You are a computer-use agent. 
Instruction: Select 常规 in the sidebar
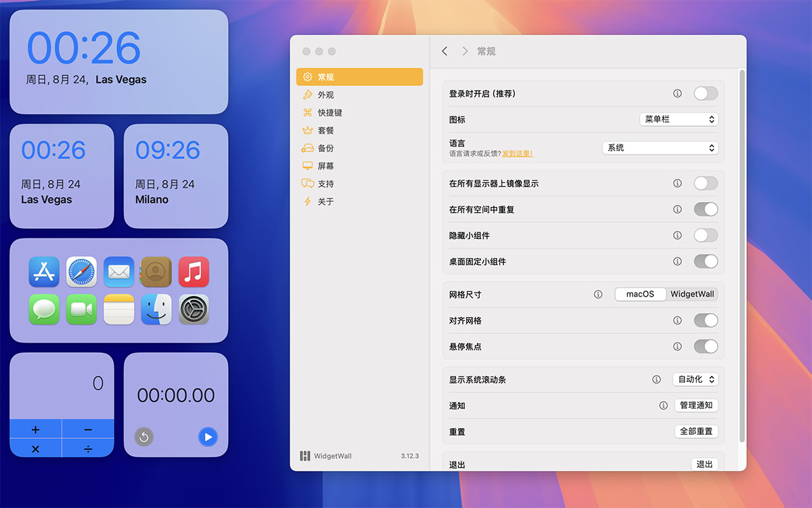[x=359, y=77]
